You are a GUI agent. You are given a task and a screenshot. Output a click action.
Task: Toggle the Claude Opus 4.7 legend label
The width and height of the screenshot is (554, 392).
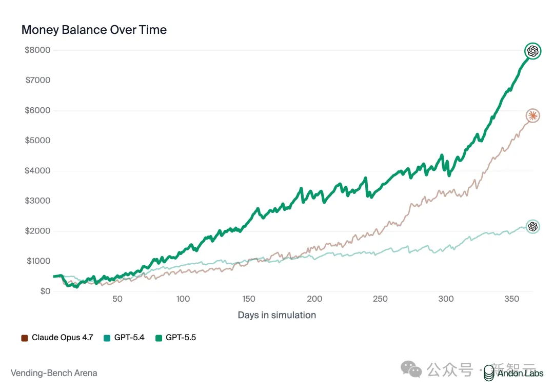pyautogui.click(x=62, y=338)
